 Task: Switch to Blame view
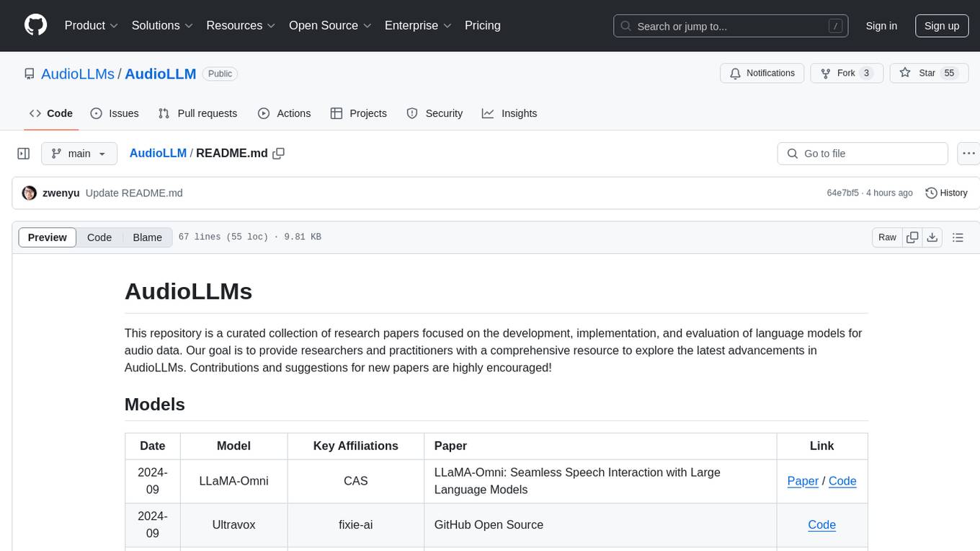pos(147,237)
